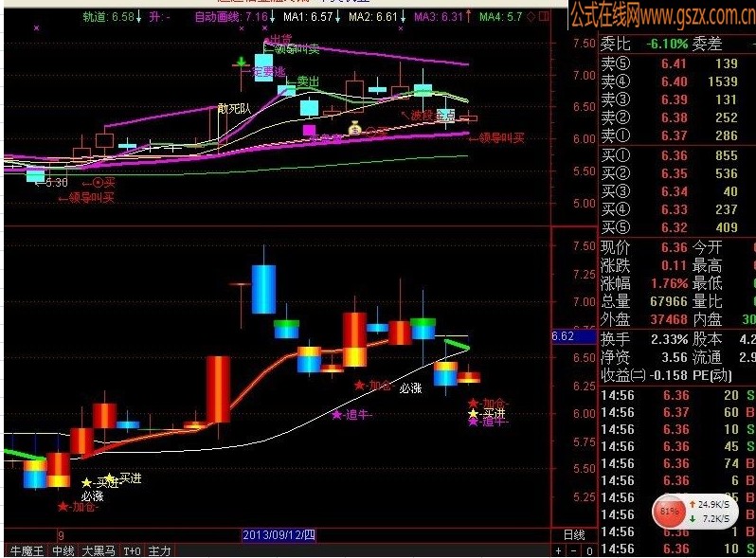Click the 0 reset button
The image size is (756, 558).
[x=589, y=550]
